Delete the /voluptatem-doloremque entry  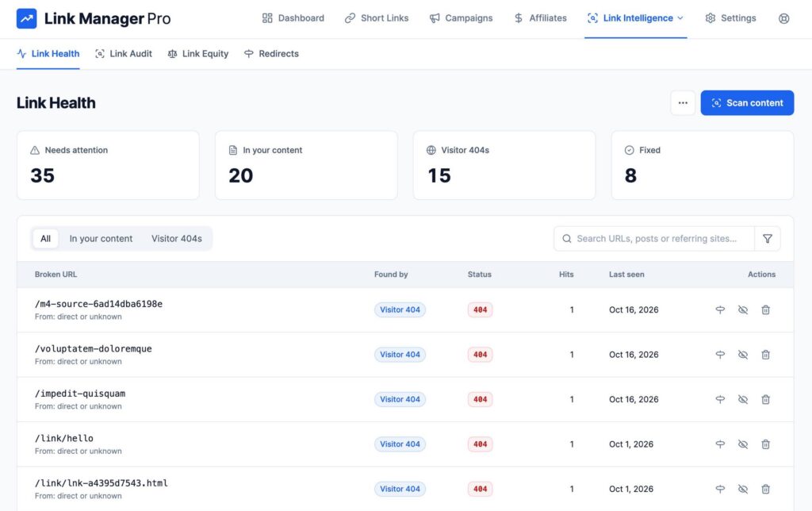(x=765, y=355)
